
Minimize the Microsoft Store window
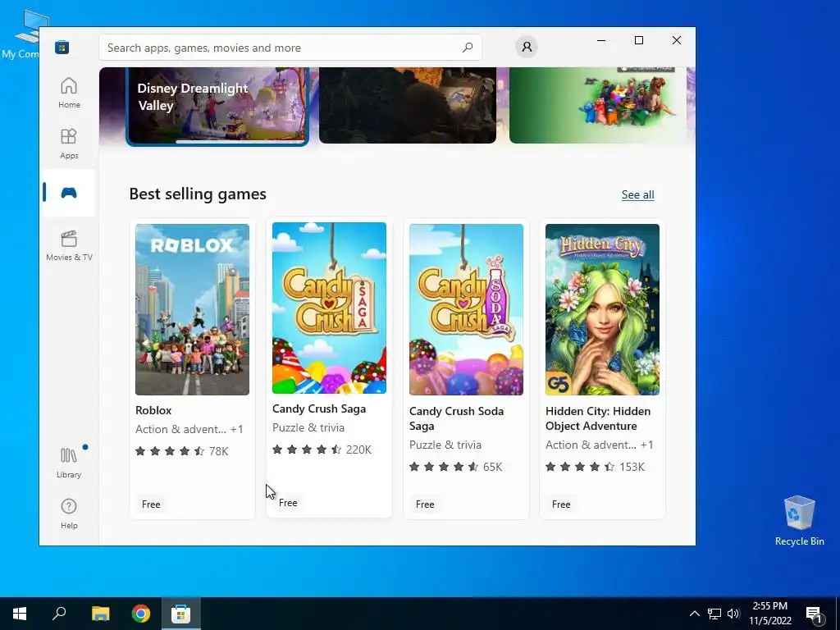(x=601, y=40)
